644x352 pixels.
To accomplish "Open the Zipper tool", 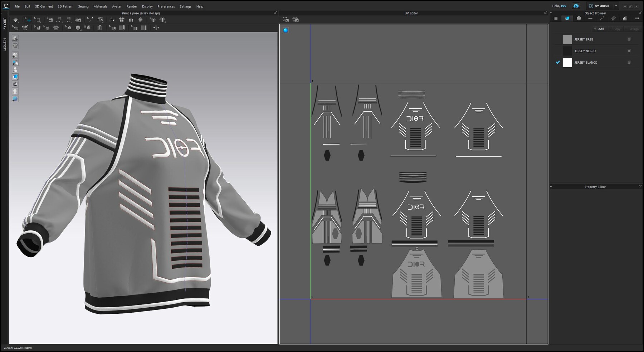I will [99, 28].
